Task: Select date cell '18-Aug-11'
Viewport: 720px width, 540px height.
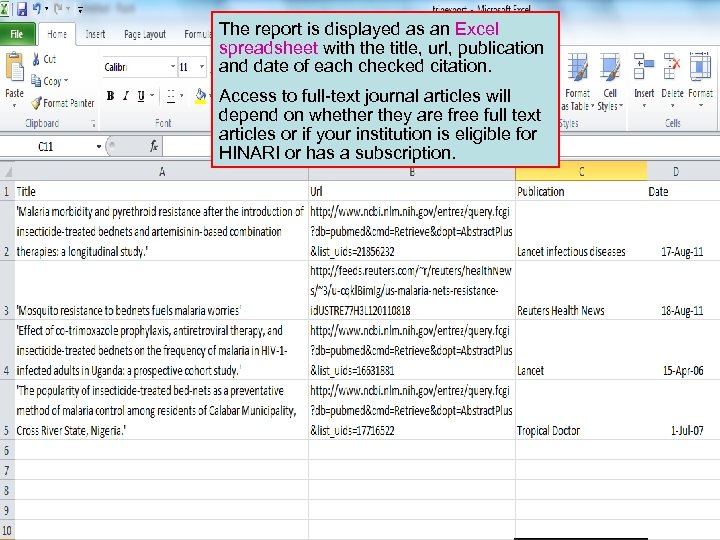Action: click(676, 290)
